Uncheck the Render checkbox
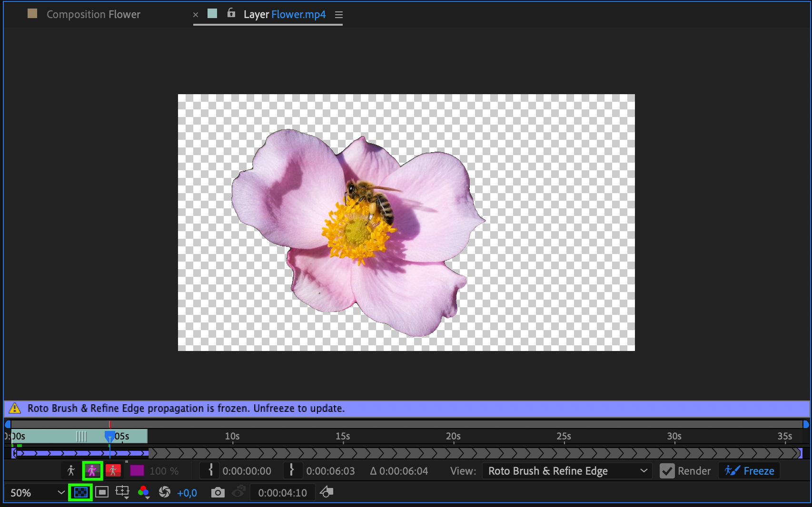The image size is (812, 507). coord(667,471)
